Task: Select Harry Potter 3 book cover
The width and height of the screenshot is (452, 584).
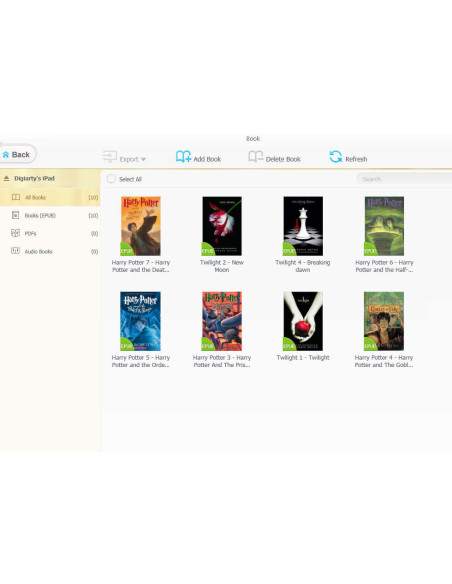Action: [x=222, y=321]
